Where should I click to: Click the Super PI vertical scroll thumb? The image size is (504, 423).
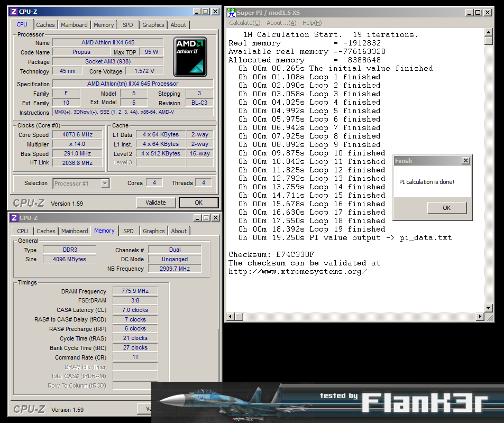pyautogui.click(x=489, y=41)
